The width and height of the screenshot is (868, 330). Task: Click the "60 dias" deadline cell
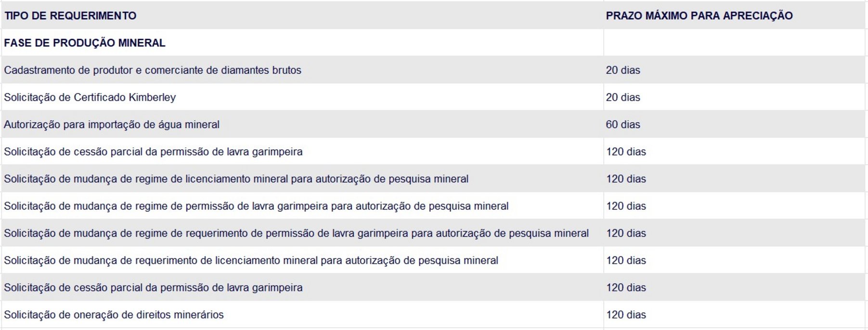[x=623, y=125]
